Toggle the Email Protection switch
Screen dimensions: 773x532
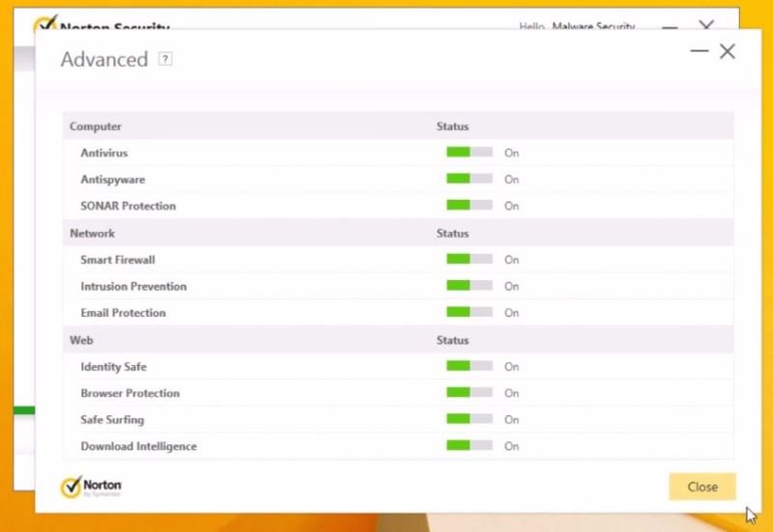tap(469, 313)
